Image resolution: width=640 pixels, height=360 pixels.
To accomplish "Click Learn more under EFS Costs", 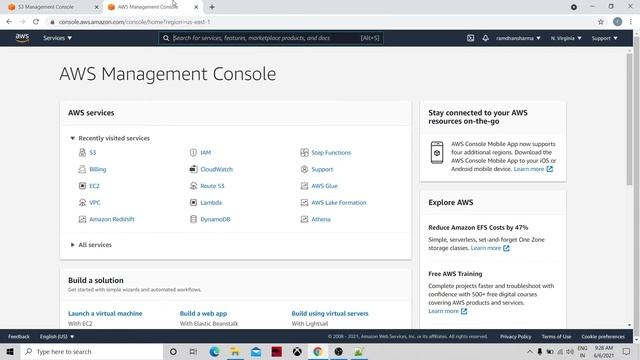I will point(490,248).
